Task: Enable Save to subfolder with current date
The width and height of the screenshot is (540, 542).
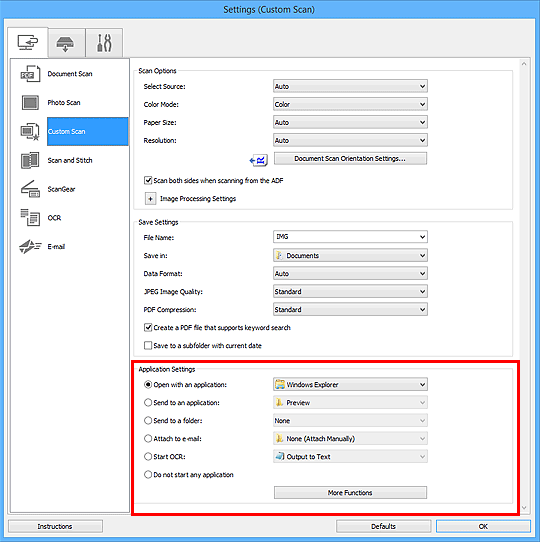Action: tap(148, 345)
